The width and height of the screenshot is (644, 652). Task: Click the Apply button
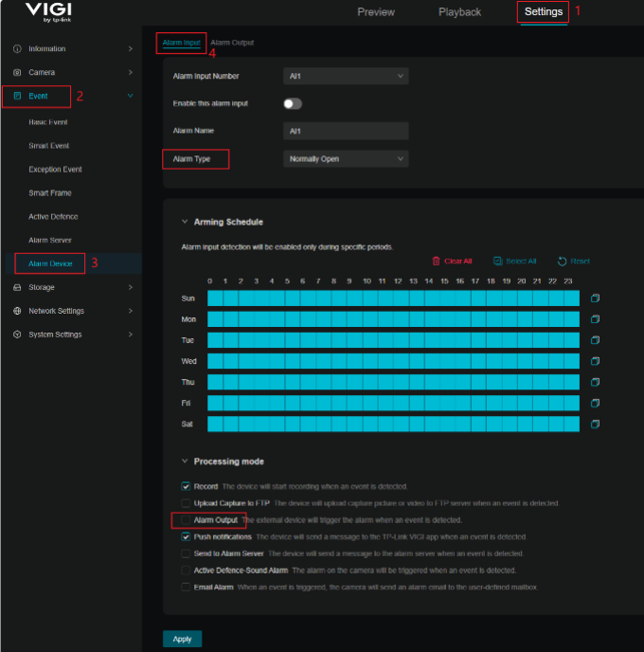coord(182,639)
